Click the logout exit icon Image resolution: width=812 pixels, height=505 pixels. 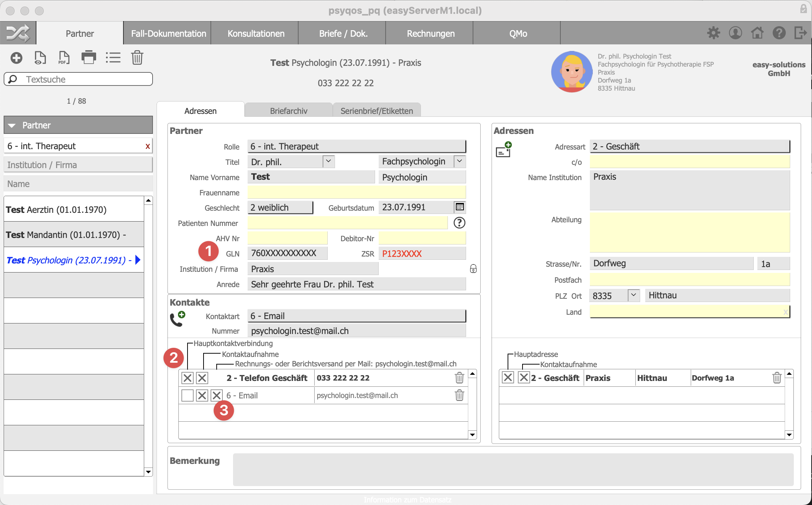coord(801,33)
